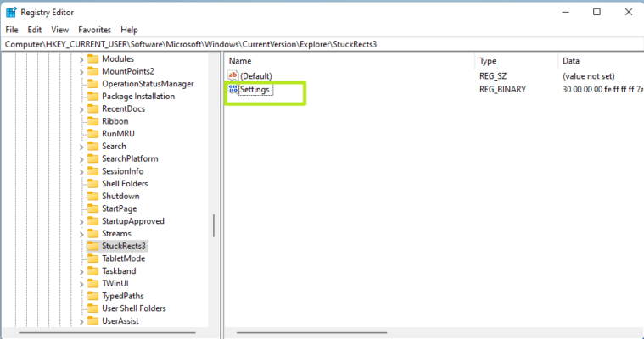Click the TypedPaths folder icon
This screenshot has height=339, width=644.
(x=93, y=296)
